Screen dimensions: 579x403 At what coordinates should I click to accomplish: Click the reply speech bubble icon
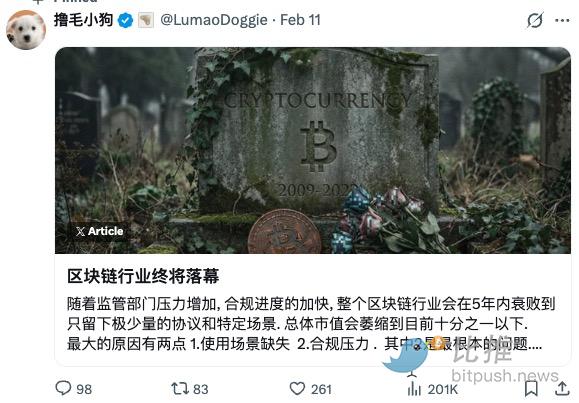tap(63, 388)
